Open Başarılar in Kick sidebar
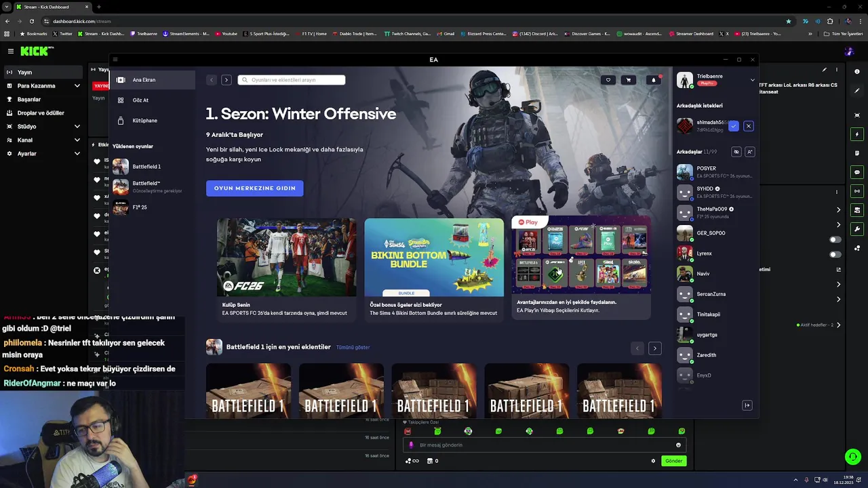The width and height of the screenshot is (868, 488). [45, 100]
